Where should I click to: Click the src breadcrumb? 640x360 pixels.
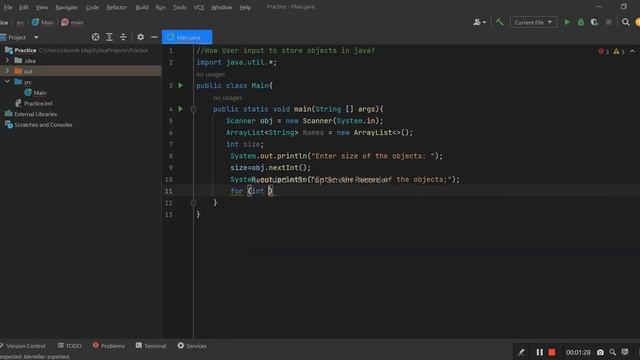click(x=20, y=22)
